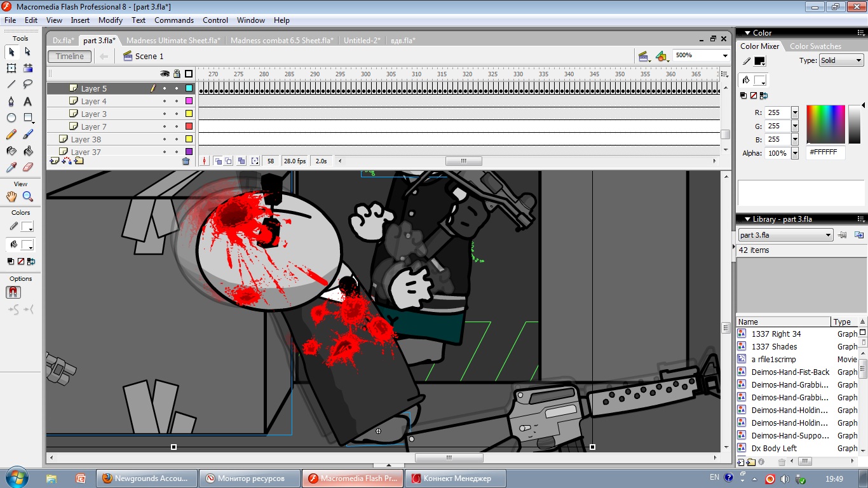Image resolution: width=868 pixels, height=488 pixels.
Task: Hide all layers with eye icon
Action: pyautogui.click(x=165, y=74)
